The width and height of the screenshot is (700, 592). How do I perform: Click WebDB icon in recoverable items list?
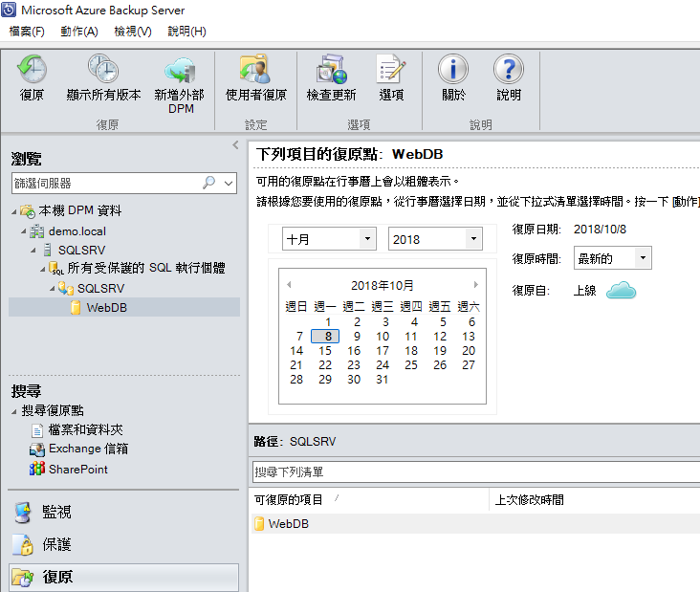coord(259,524)
